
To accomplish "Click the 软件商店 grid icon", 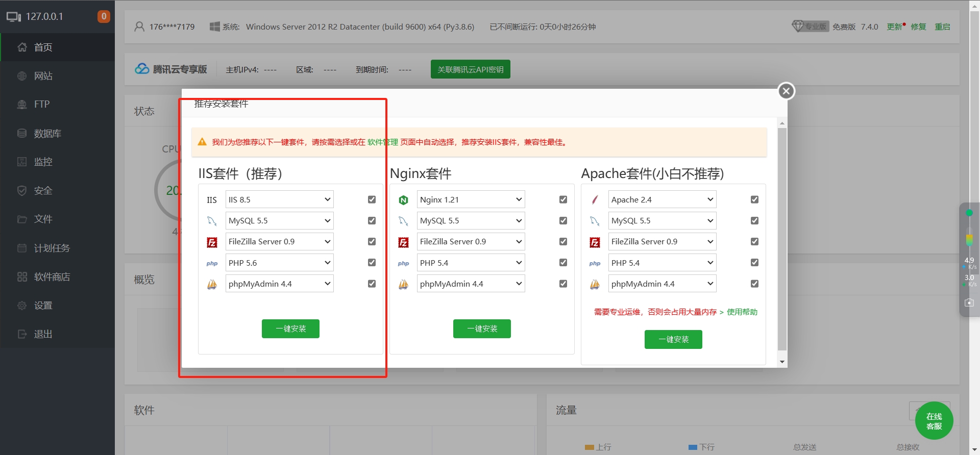I will tap(22, 276).
